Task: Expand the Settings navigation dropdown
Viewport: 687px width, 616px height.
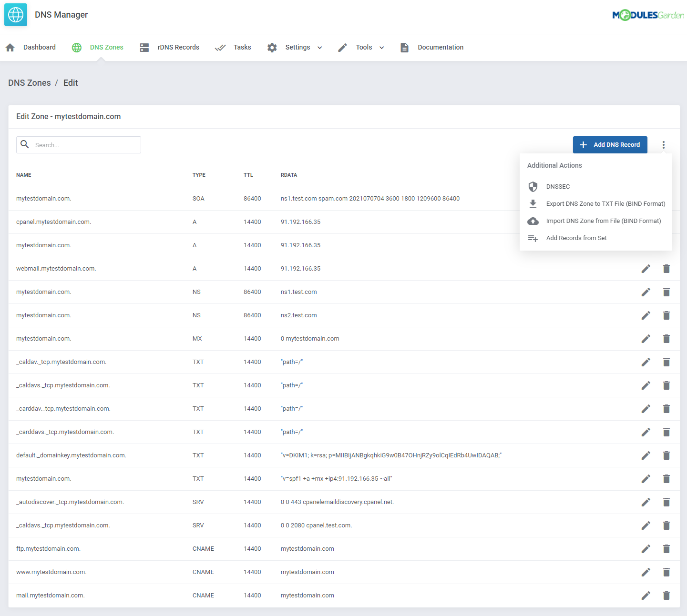Action: pyautogui.click(x=320, y=48)
